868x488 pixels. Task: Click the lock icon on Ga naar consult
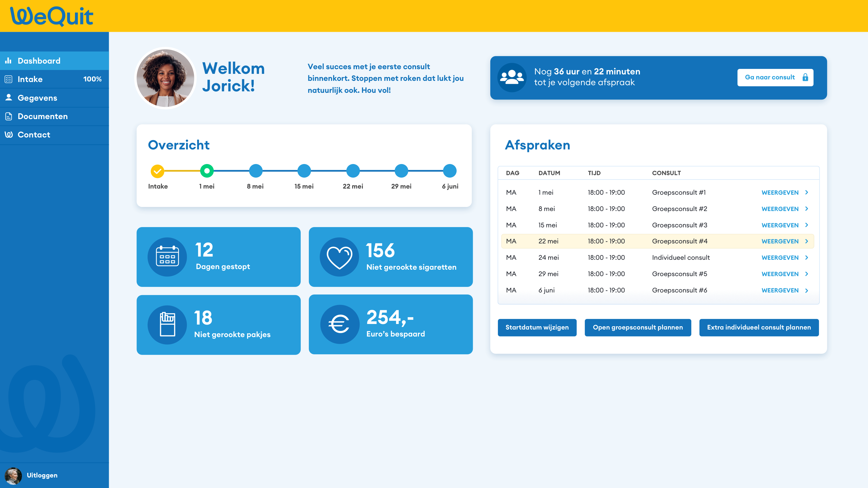click(805, 77)
